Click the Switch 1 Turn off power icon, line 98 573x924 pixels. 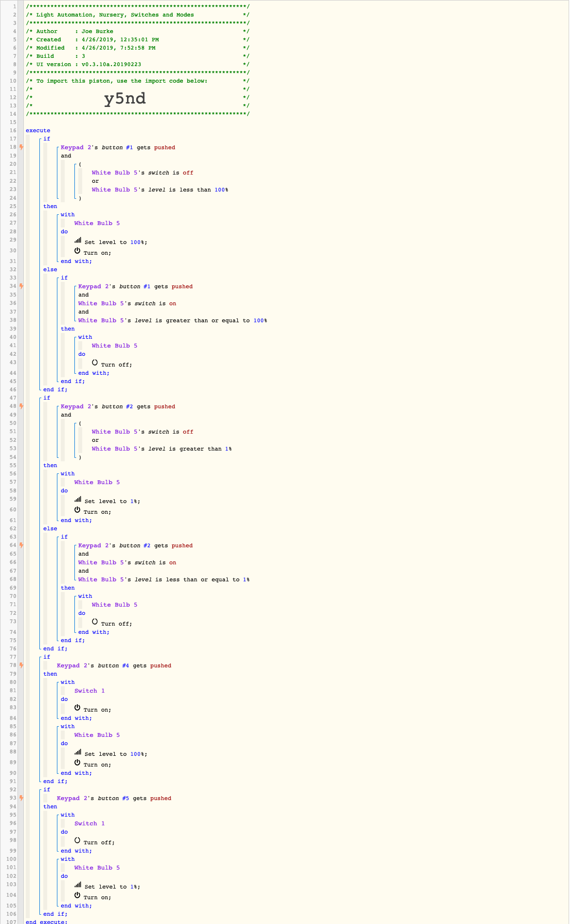(x=77, y=840)
